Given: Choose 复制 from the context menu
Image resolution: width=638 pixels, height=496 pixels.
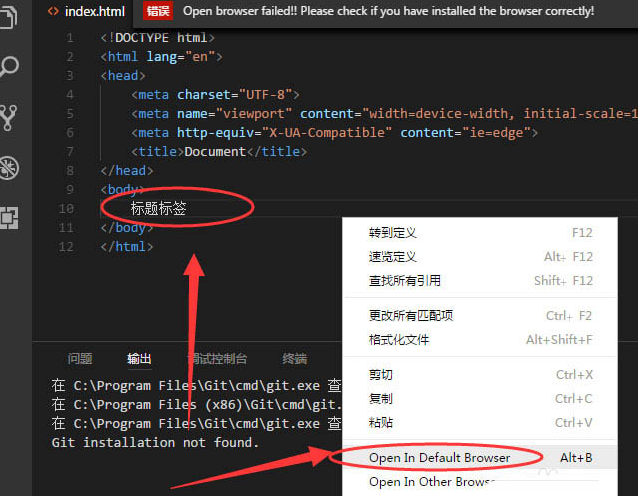Looking at the screenshot, I should coord(381,399).
